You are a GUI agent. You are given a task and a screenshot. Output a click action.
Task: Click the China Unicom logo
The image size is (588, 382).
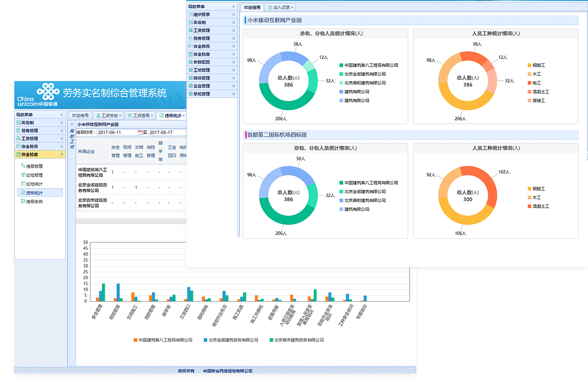[x=48, y=91]
